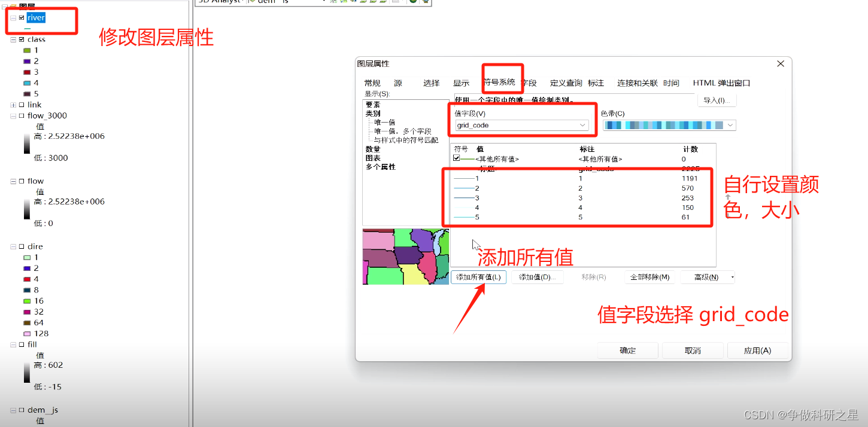
Task: Click the dire 64 brown symbol
Action: tap(26, 322)
